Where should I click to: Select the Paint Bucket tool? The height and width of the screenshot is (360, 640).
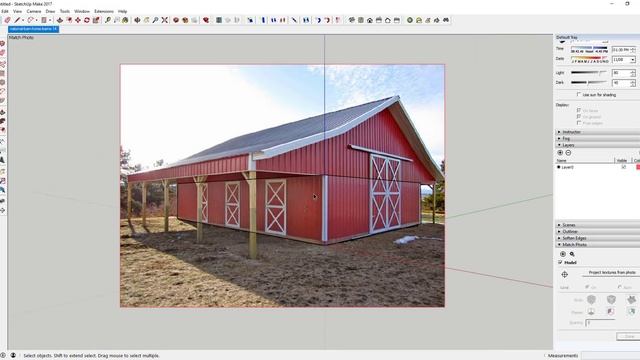point(125,20)
